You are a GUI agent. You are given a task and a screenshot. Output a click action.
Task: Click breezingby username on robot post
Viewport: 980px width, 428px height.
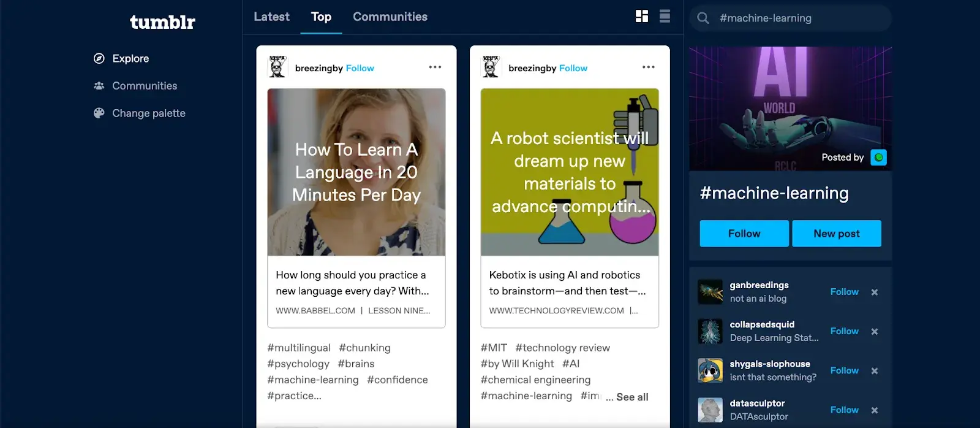pos(532,68)
